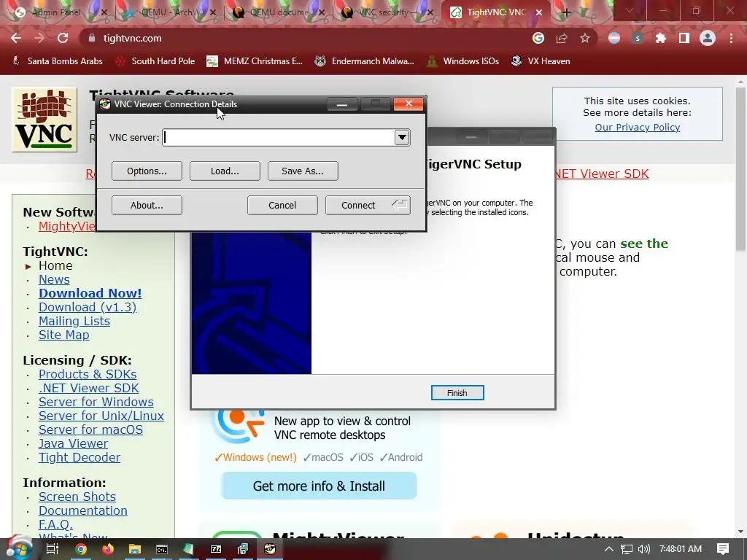Open the Java Viewer link
Screen dimensions: 747x560
[73, 443]
